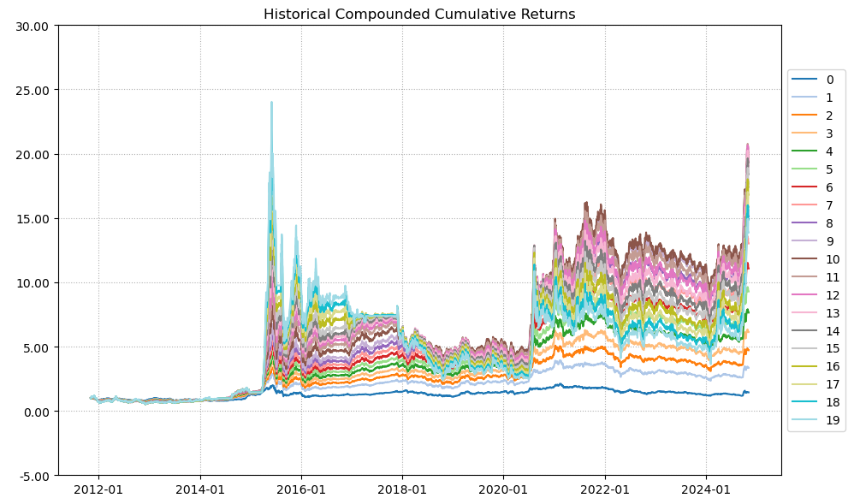Click the tallest 2015 peak near 24
Viewport: 860px width, 504px height.
pyautogui.click(x=271, y=103)
